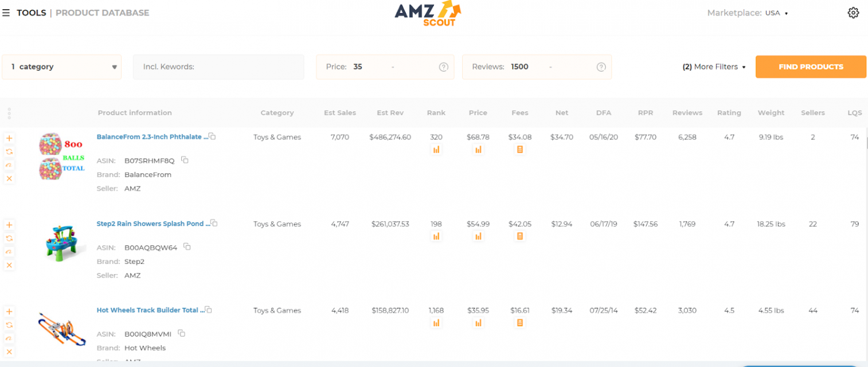
Task: Add the BalanceFrom product with plus icon
Action: pyautogui.click(x=9, y=138)
